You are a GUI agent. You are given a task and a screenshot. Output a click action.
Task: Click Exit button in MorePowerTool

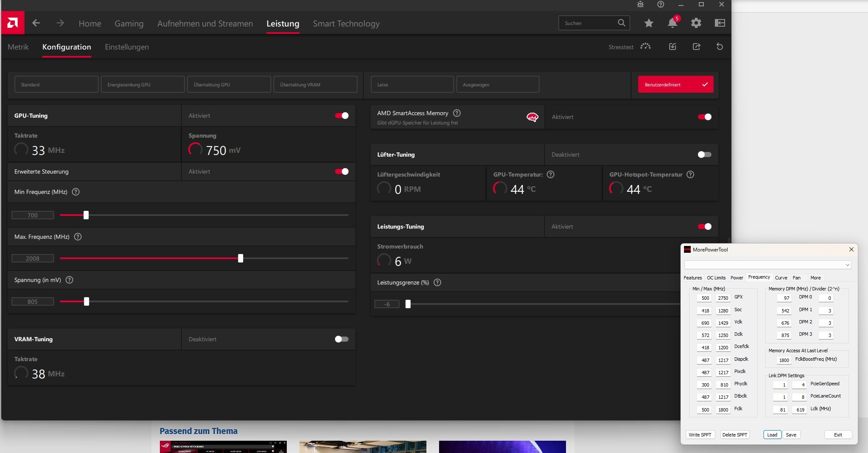click(x=838, y=435)
